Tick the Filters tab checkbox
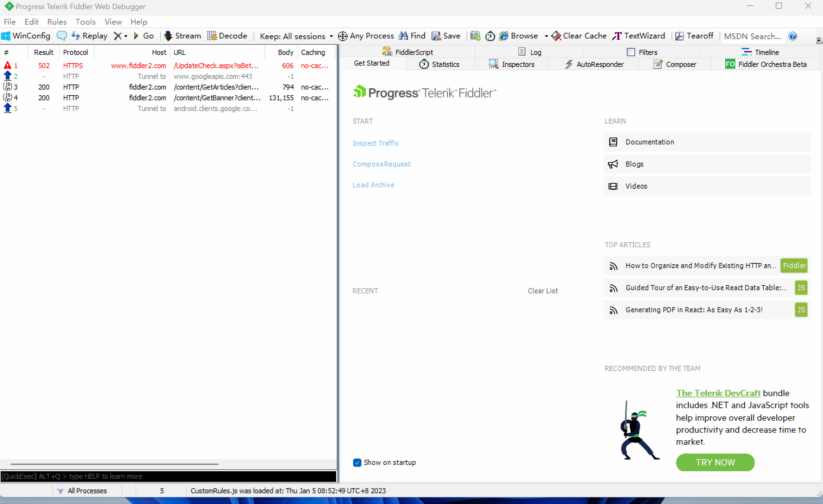The width and height of the screenshot is (823, 504). (x=631, y=52)
